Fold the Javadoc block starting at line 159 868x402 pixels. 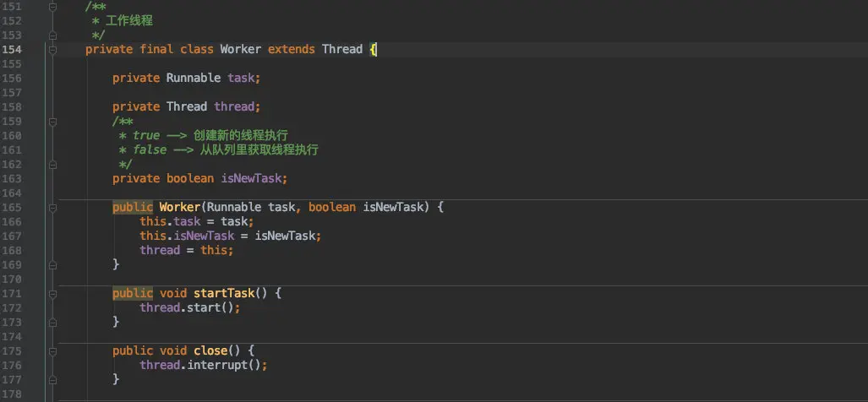52,121
